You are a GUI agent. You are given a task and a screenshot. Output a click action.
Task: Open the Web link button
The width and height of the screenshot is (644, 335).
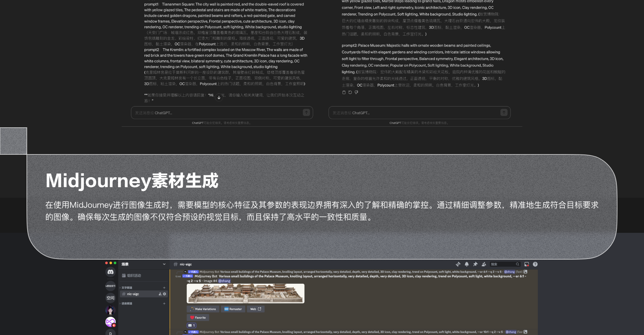256,309
